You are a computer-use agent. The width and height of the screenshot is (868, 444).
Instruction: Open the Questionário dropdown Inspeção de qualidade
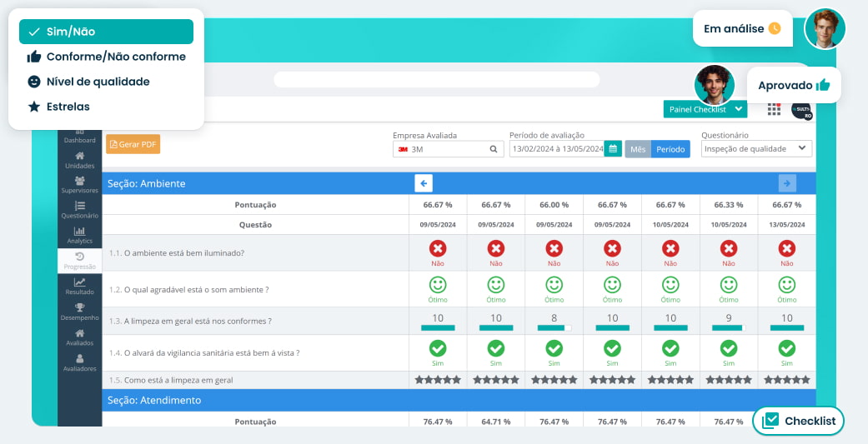click(x=756, y=149)
